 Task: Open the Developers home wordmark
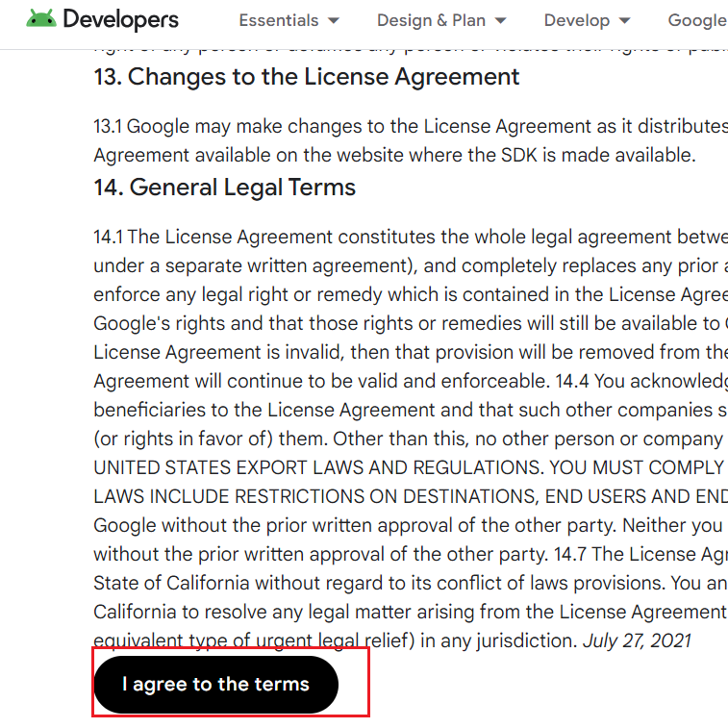click(x=120, y=20)
